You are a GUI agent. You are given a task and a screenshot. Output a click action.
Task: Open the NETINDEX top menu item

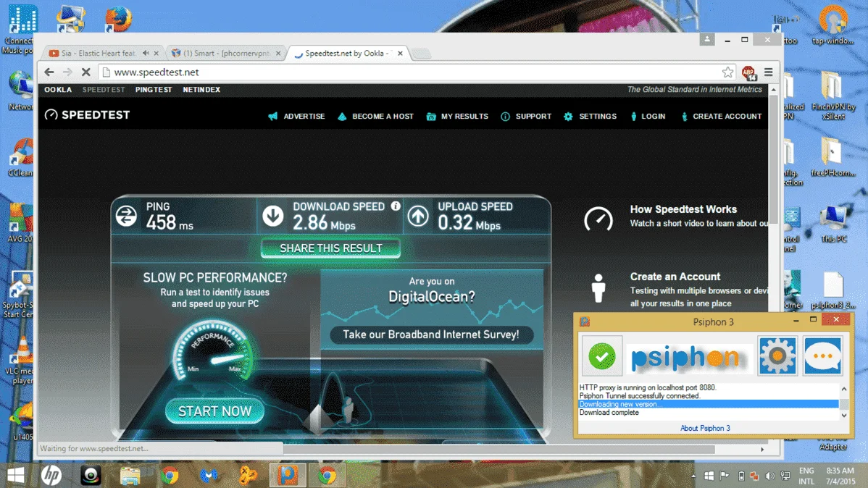[x=201, y=90]
